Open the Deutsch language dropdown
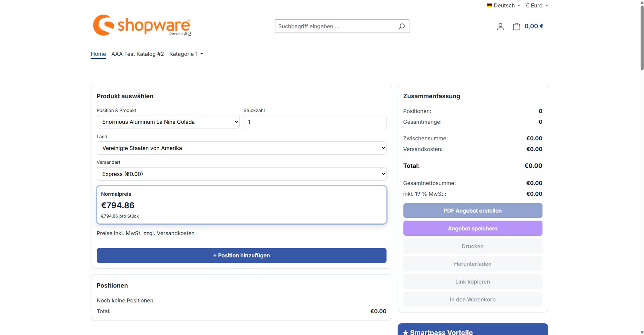 (x=504, y=5)
